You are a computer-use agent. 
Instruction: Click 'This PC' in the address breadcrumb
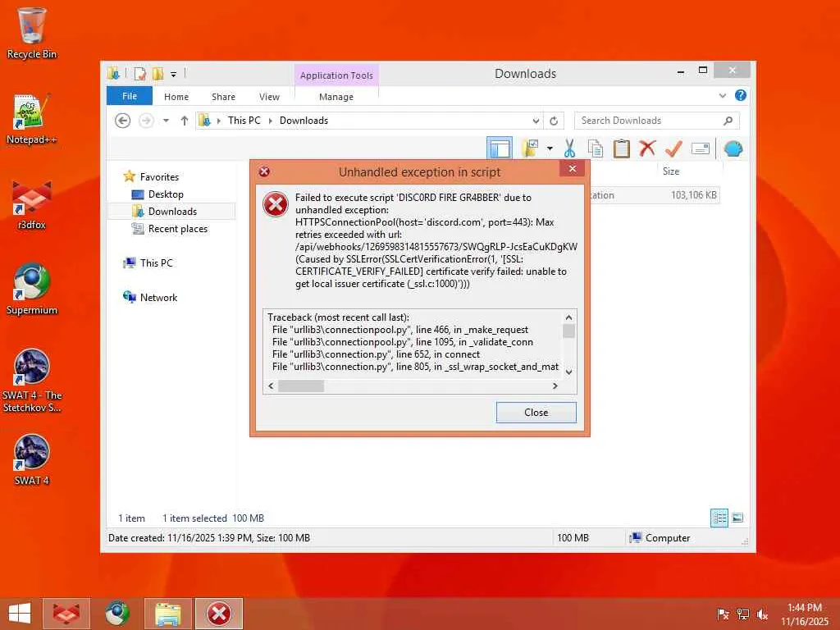(244, 121)
